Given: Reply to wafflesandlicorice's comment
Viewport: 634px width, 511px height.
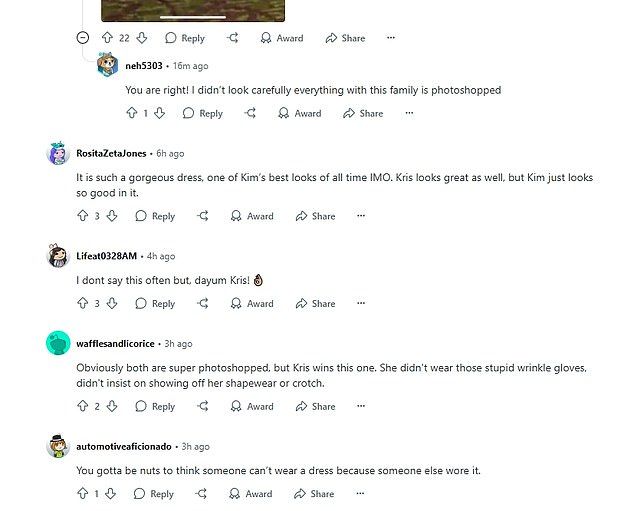Looking at the screenshot, I should coord(155,406).
